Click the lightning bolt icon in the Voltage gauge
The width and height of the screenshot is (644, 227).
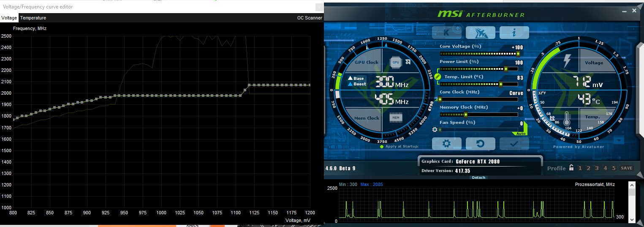click(x=568, y=61)
